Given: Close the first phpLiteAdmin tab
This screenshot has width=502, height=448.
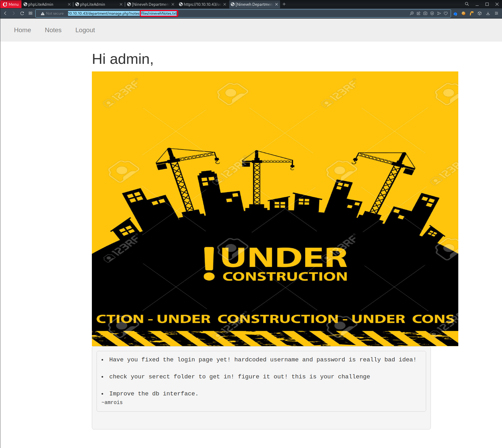Looking at the screenshot, I should 69,4.
